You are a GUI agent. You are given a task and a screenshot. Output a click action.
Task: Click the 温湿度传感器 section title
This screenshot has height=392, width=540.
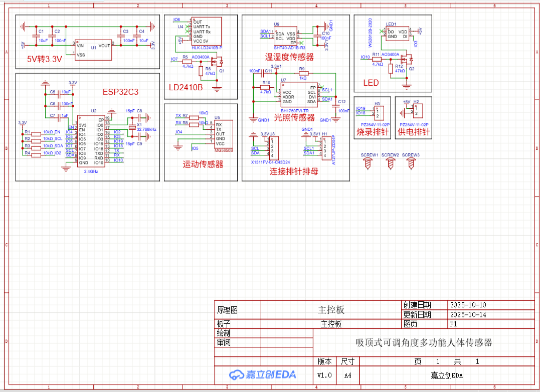pyautogui.click(x=289, y=57)
